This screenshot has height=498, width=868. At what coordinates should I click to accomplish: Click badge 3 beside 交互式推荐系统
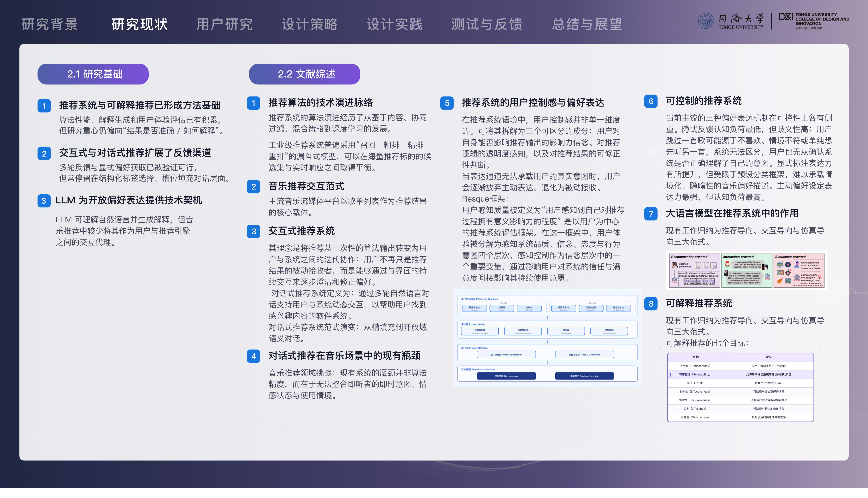pos(254,231)
